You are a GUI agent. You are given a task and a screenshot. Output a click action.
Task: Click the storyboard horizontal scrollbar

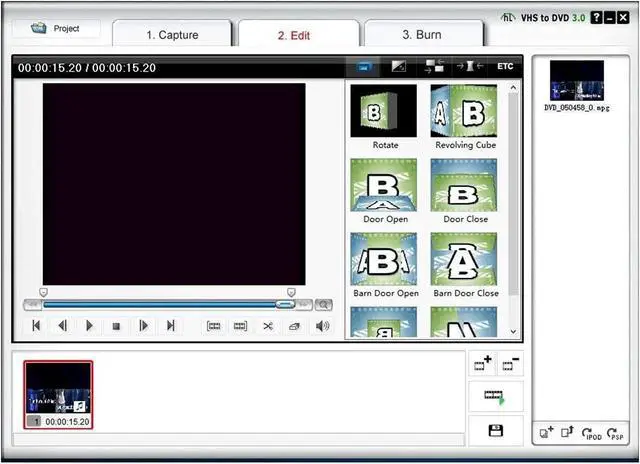coord(239,439)
